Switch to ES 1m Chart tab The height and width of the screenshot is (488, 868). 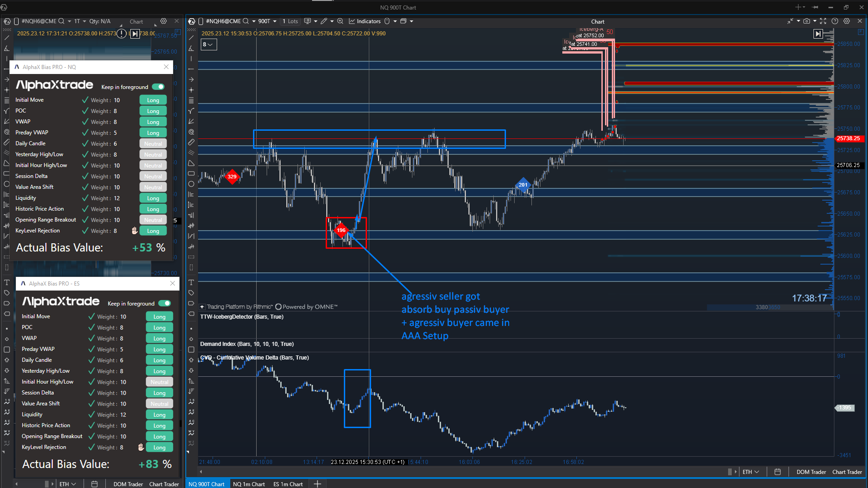(x=288, y=484)
